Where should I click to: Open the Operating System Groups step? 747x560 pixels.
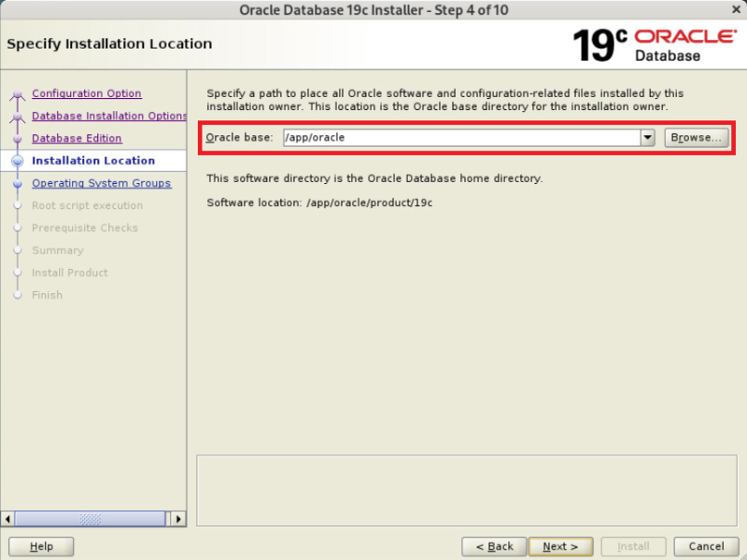102,183
